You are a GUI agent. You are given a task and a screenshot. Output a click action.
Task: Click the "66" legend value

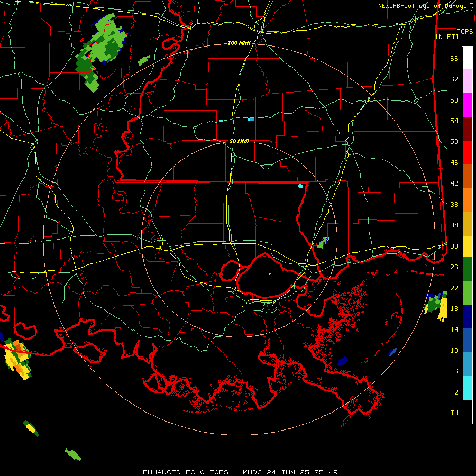coord(454,58)
